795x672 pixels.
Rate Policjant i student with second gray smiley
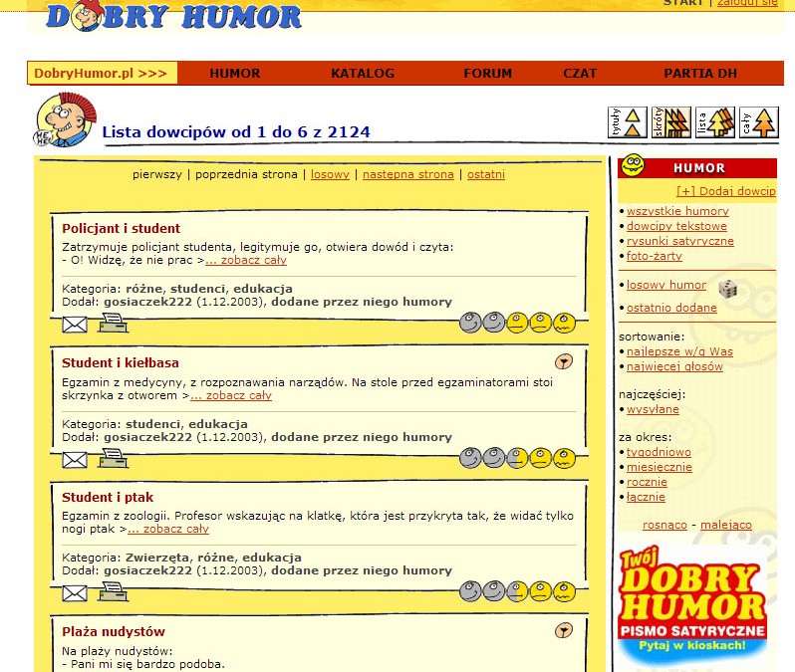pyautogui.click(x=494, y=323)
